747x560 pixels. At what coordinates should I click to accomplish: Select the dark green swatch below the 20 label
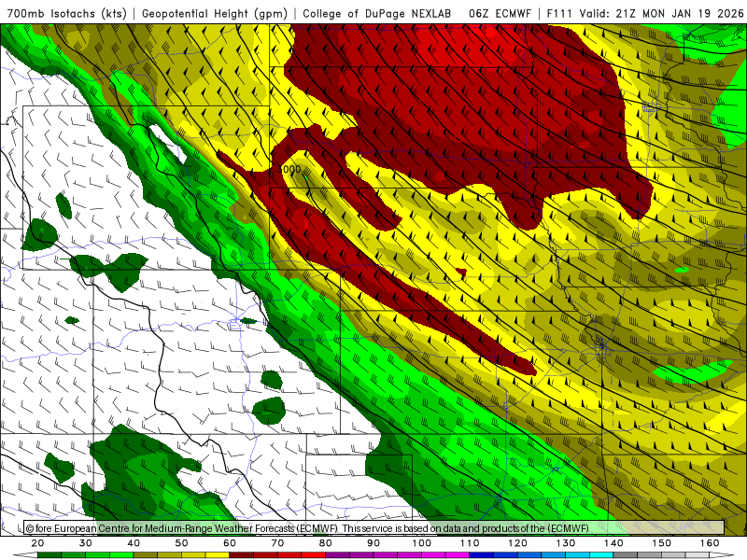[x=49, y=555]
